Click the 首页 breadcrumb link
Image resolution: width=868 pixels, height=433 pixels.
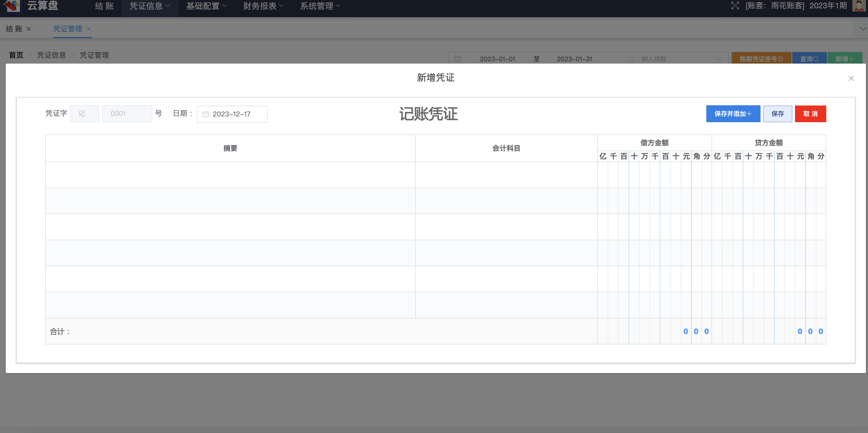[x=16, y=55]
